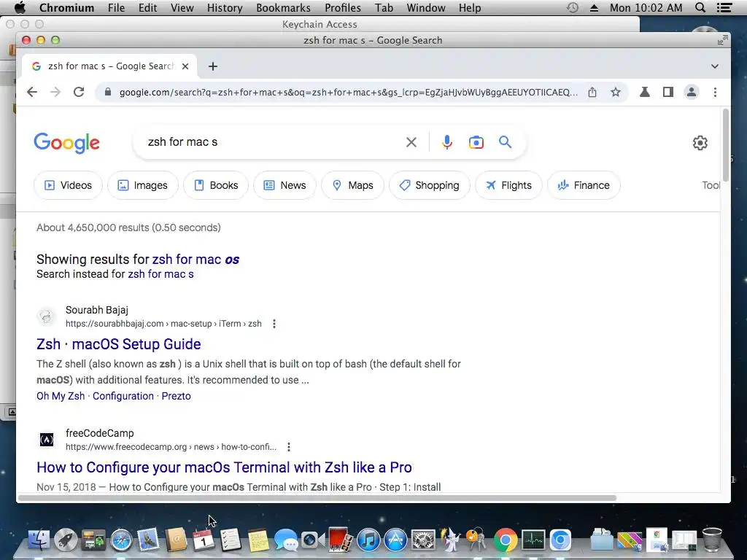Image resolution: width=747 pixels, height=560 pixels.
Task: Click the freeCodeCamp site favicon
Action: (x=47, y=440)
